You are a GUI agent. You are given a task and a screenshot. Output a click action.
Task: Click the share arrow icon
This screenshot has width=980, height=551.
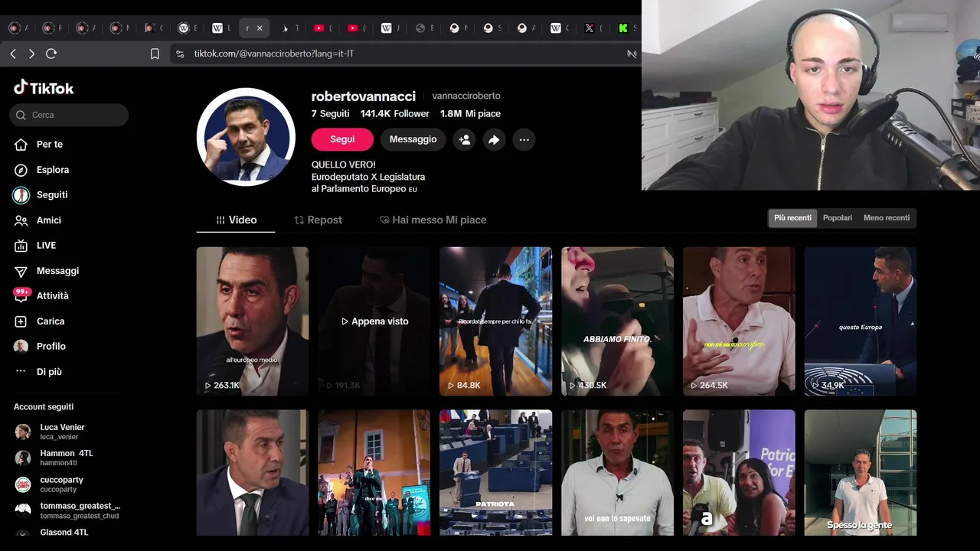pyautogui.click(x=494, y=140)
